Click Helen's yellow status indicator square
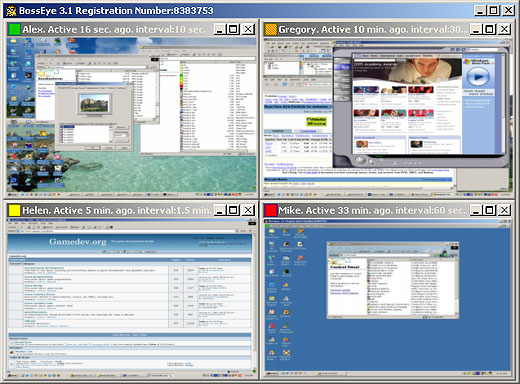 pyautogui.click(x=14, y=210)
